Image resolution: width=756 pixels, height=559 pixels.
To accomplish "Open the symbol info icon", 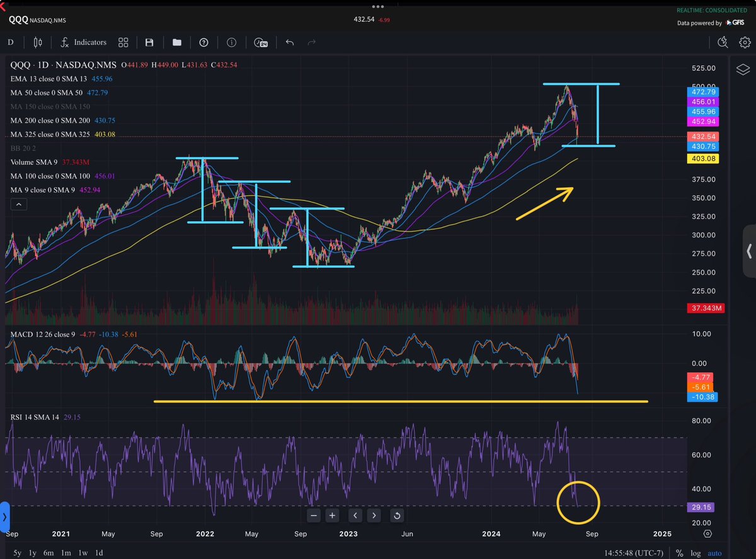I will 231,42.
